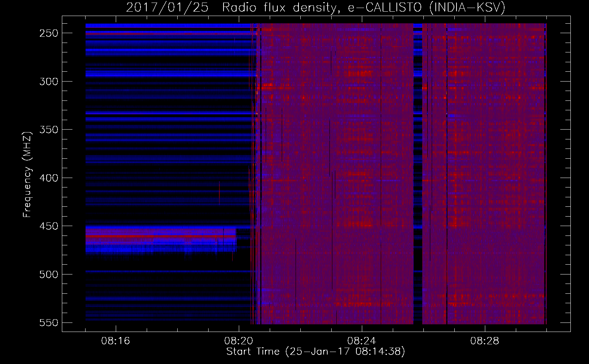Click the plot title "2017/01/25 Radio flux density, e-CALLISTO (INDIA-KSV)"

click(316, 8)
